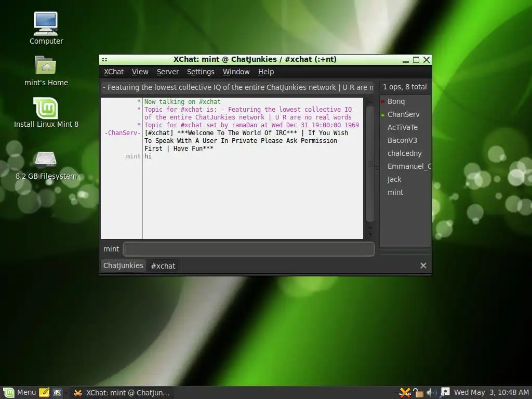Click the scrollbar down arrow of chat area

tap(370, 234)
